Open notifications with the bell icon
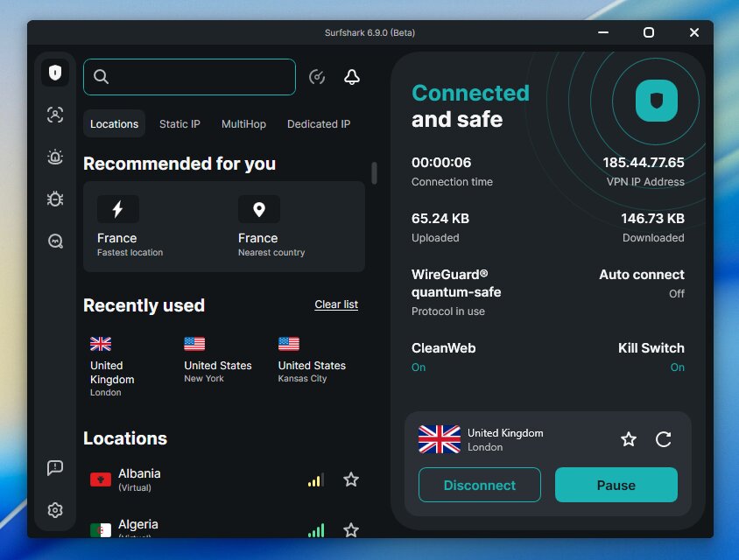This screenshot has height=560, width=739. [x=351, y=77]
